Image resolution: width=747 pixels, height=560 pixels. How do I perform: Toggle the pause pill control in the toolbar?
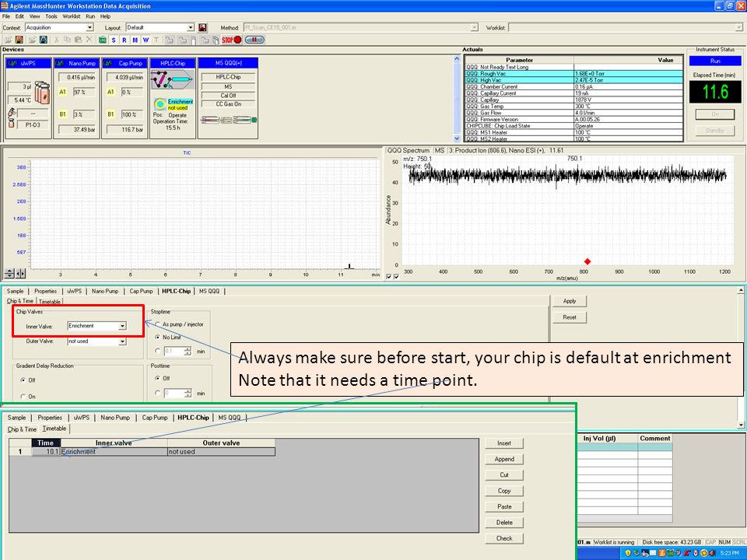(x=254, y=40)
